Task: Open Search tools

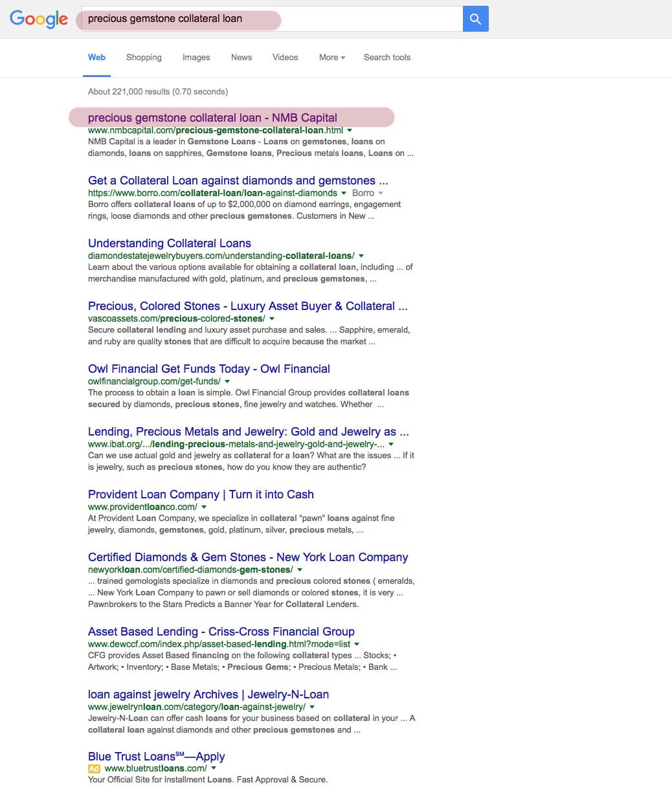Action: coord(387,58)
